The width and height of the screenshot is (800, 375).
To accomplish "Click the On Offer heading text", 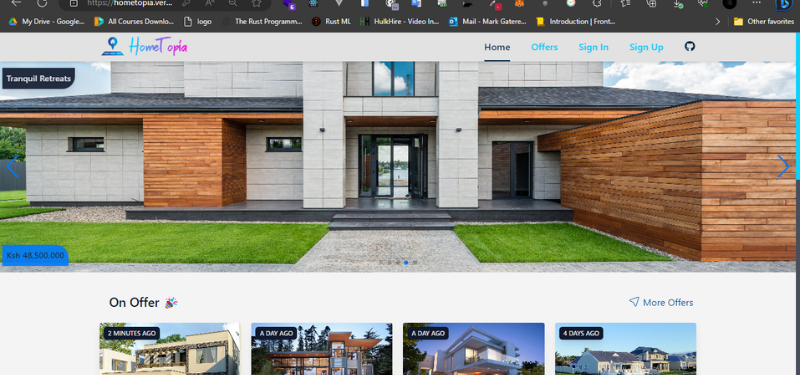I will coord(134,302).
